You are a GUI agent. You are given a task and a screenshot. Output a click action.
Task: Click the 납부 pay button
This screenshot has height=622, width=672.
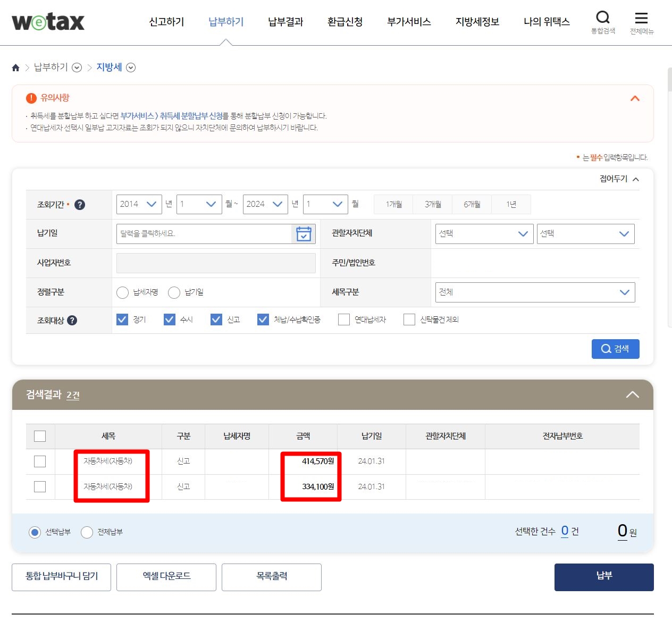pos(604,577)
